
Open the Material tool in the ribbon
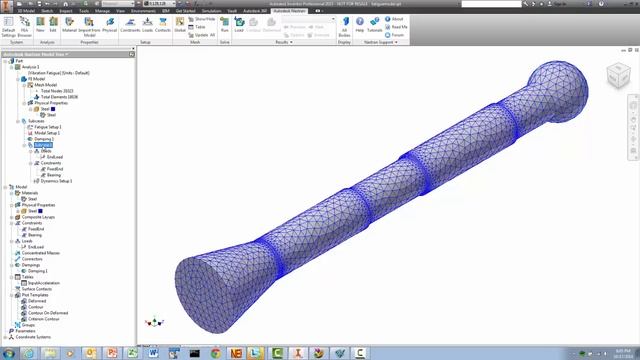(x=69, y=25)
